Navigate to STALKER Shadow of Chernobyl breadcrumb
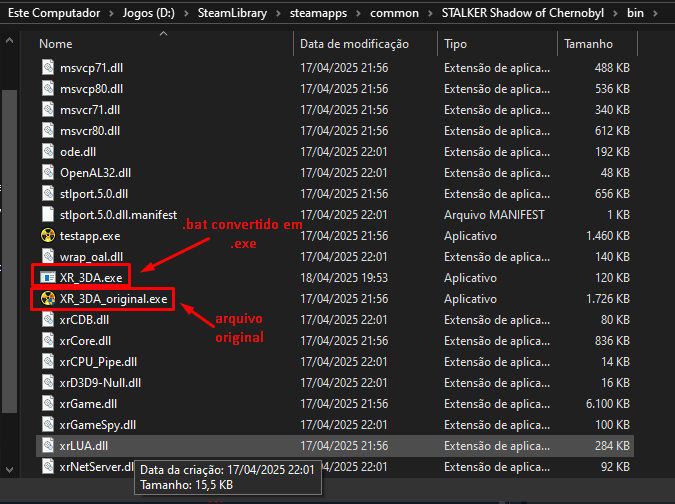Viewport: 675px width, 504px height. (523, 13)
